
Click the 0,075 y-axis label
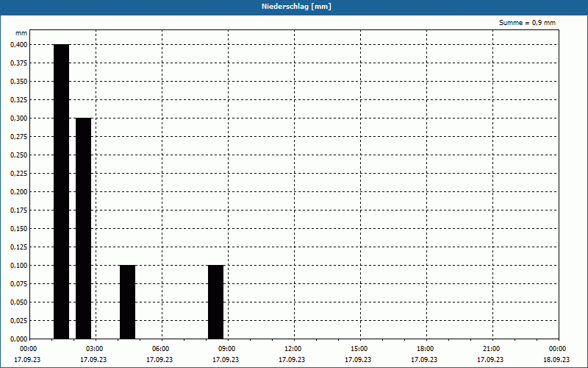click(x=19, y=284)
